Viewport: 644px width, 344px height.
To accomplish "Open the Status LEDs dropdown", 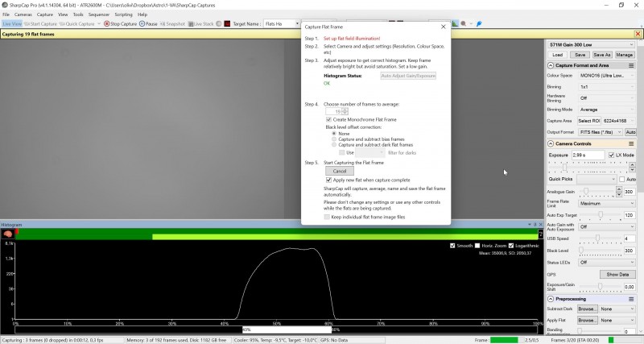I will 607,262.
